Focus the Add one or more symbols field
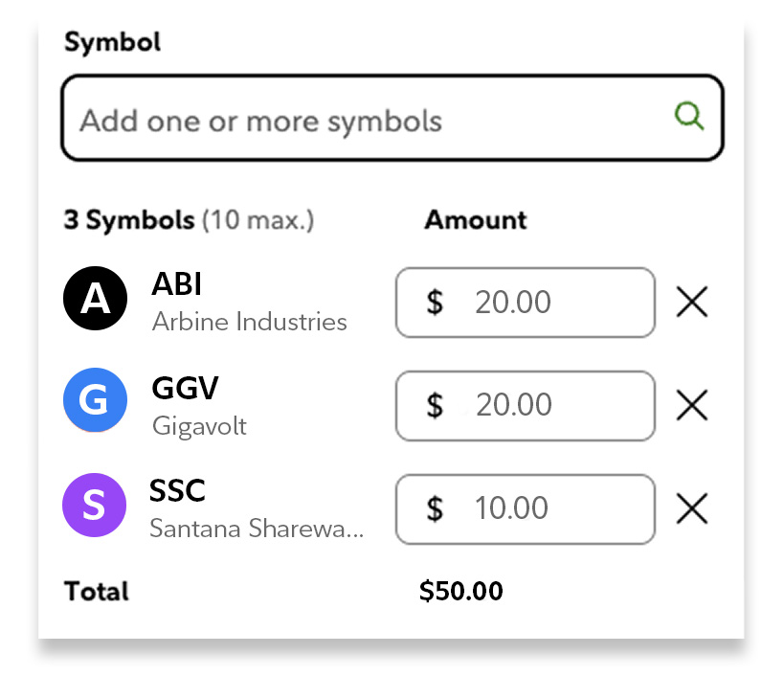This screenshot has width=784, height=676. click(x=364, y=119)
